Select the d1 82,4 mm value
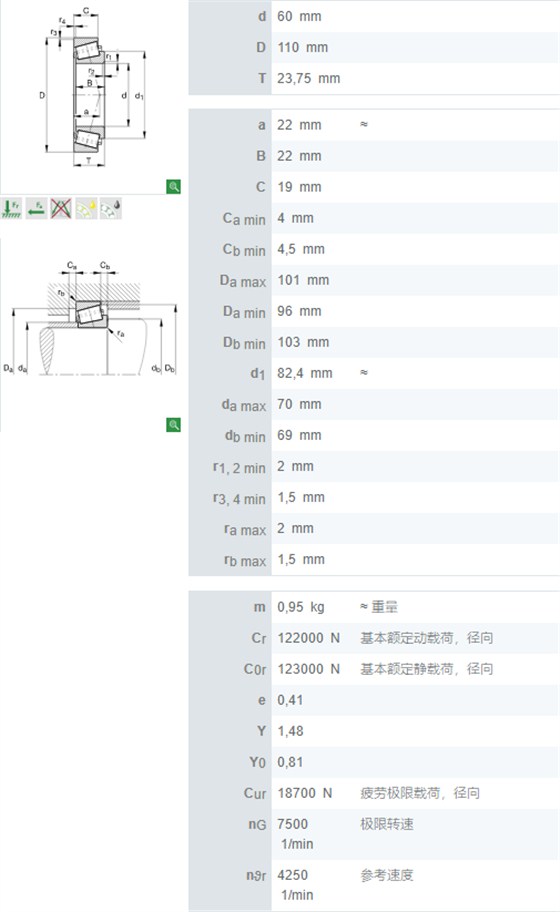Screen dimensions: 560x912 pos(305,373)
